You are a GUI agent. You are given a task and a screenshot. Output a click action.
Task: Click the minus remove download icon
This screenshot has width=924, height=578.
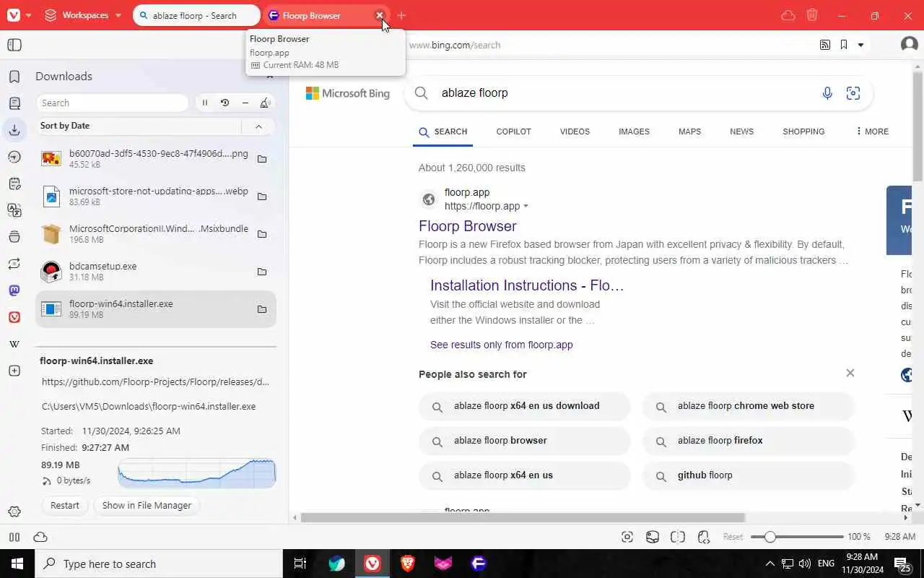245,103
